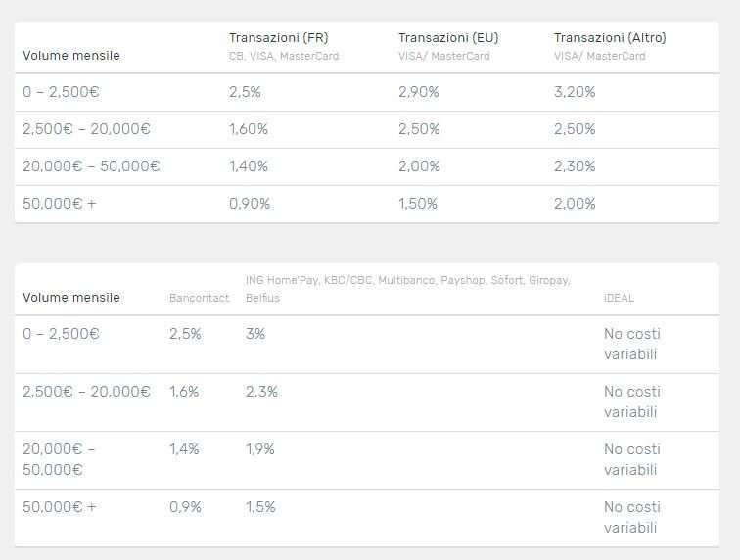Select the "Bancontact" column header

pos(199,298)
